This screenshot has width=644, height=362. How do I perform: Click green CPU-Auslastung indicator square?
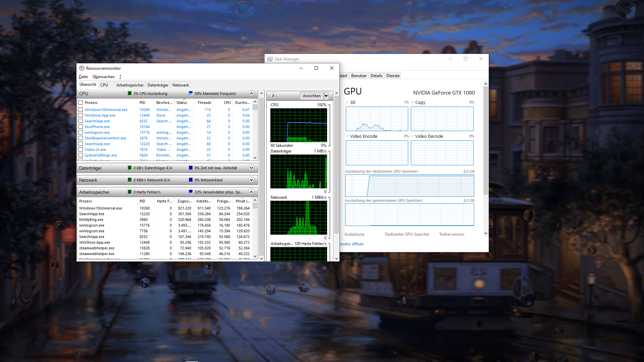[x=129, y=94]
